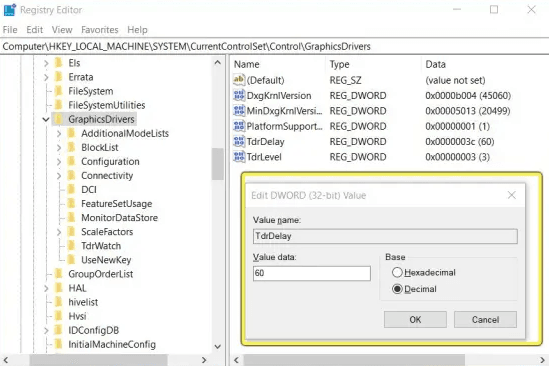Click OK in Edit DWORD dialog
This screenshot has height=366, width=549.
(x=415, y=319)
